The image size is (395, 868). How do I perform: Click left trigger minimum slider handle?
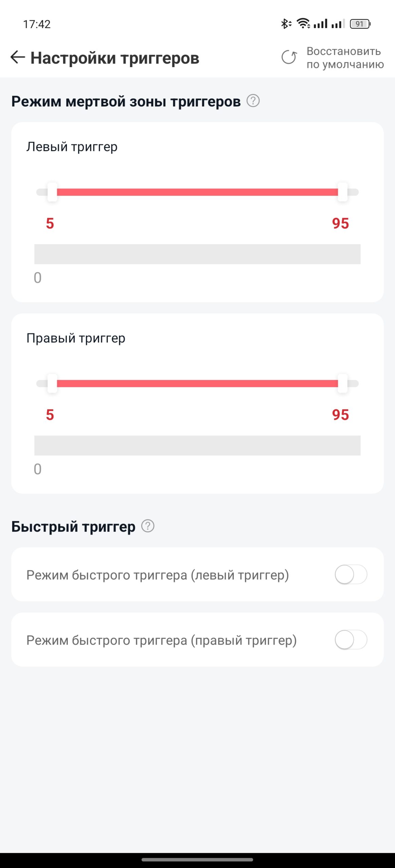tap(52, 192)
